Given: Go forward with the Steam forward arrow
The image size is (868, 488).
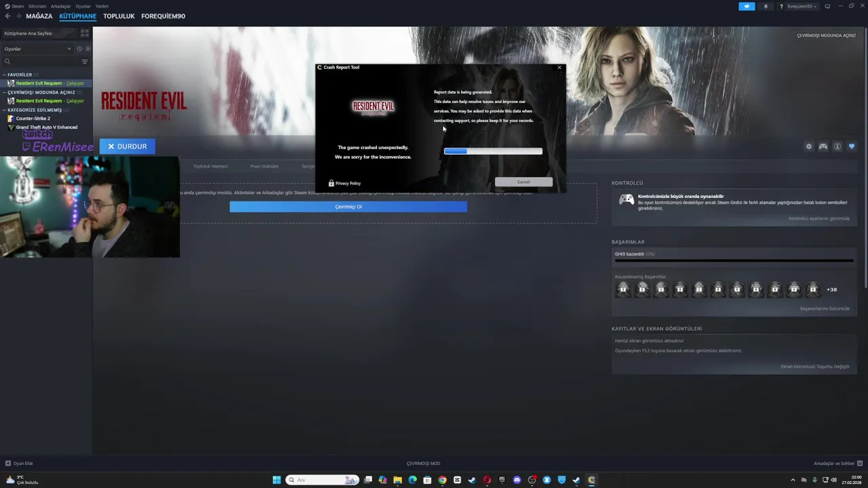Looking at the screenshot, I should [18, 16].
